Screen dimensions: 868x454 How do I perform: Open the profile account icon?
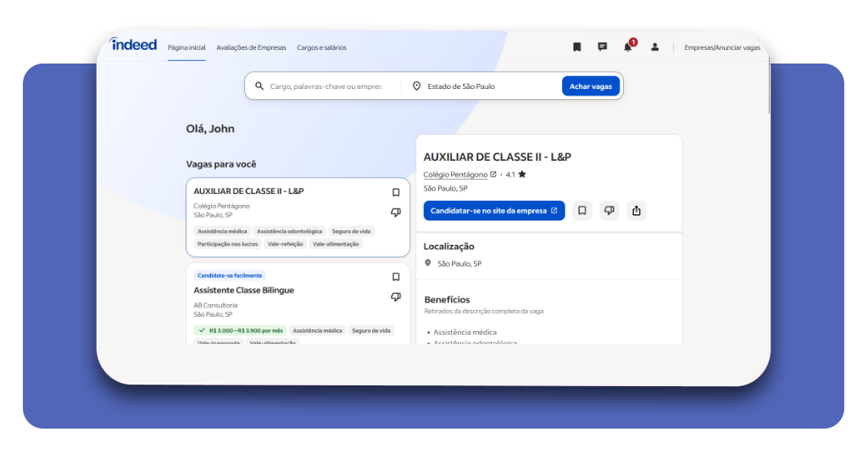[655, 47]
